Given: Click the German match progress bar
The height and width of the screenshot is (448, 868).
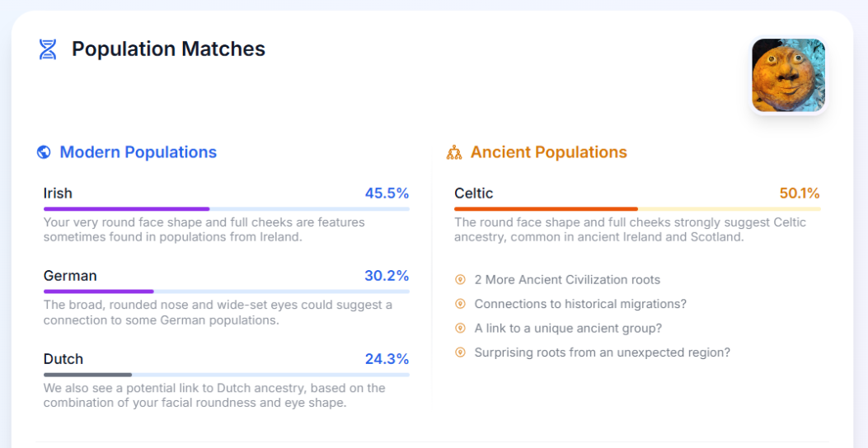Looking at the screenshot, I should (226, 292).
